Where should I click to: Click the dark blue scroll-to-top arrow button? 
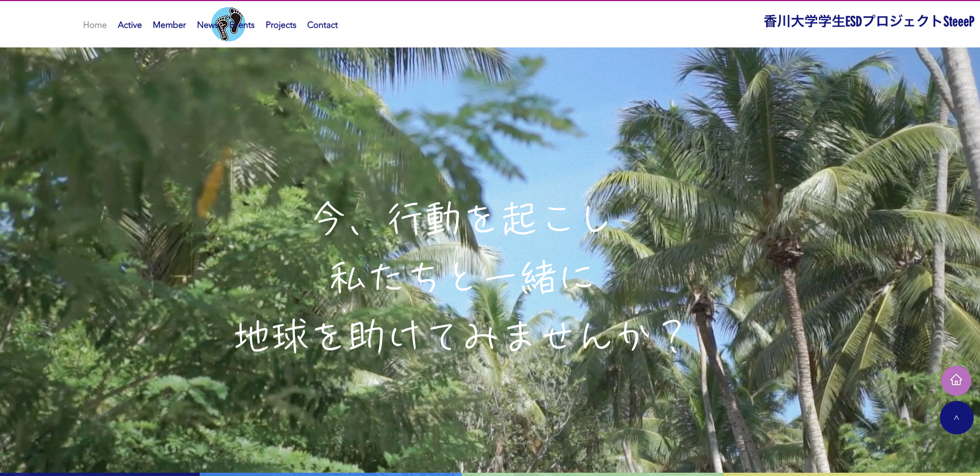[957, 418]
